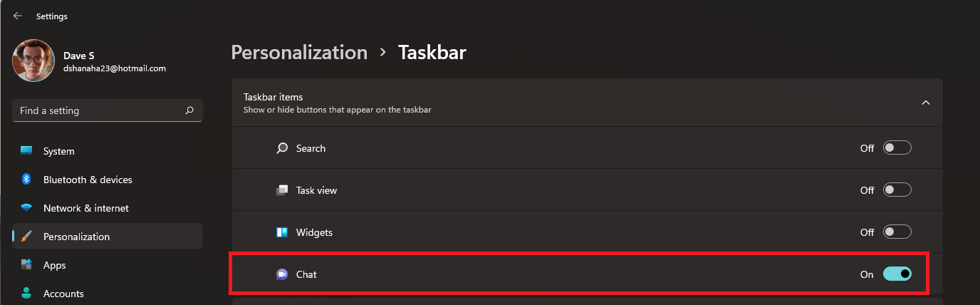
Task: Click the magnifier icon in search box
Action: coord(189,110)
